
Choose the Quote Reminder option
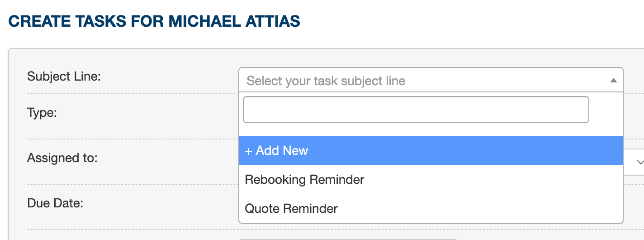(x=431, y=208)
